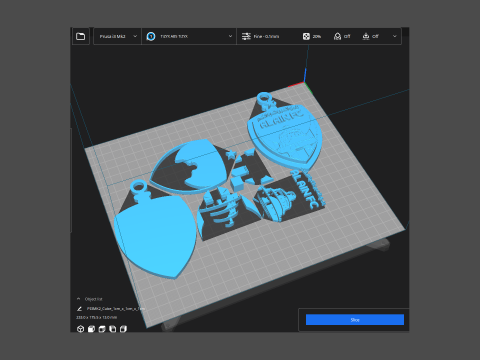Click the build plate adhesion off icon
480x360 pixels.
[x=366, y=36]
